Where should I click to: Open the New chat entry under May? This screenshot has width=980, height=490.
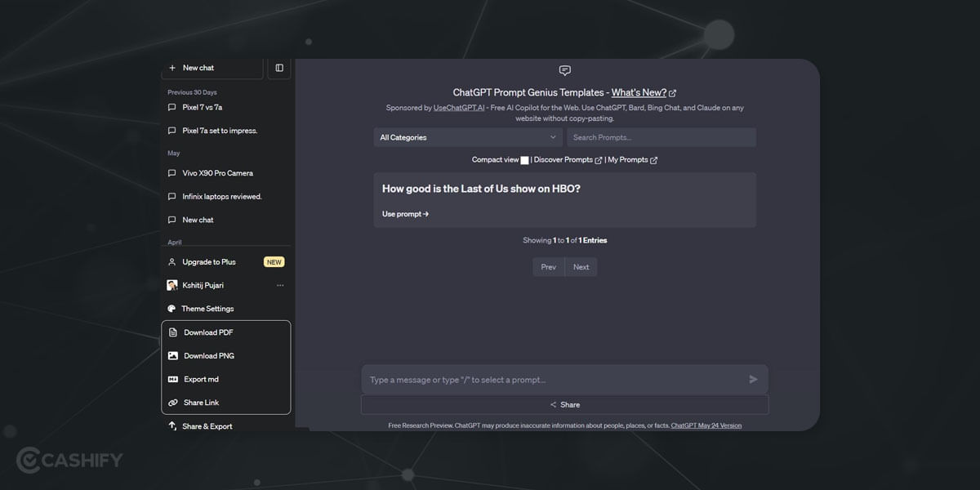[198, 220]
